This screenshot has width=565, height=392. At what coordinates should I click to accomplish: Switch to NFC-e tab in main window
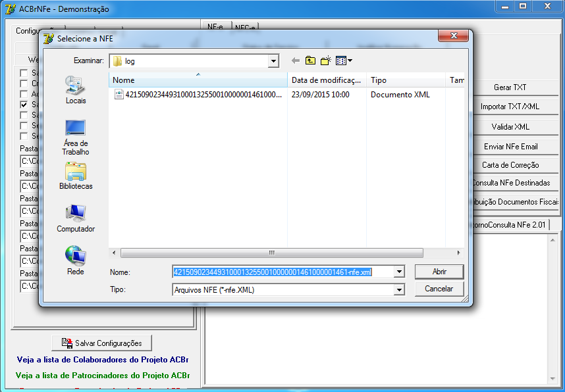245,28
